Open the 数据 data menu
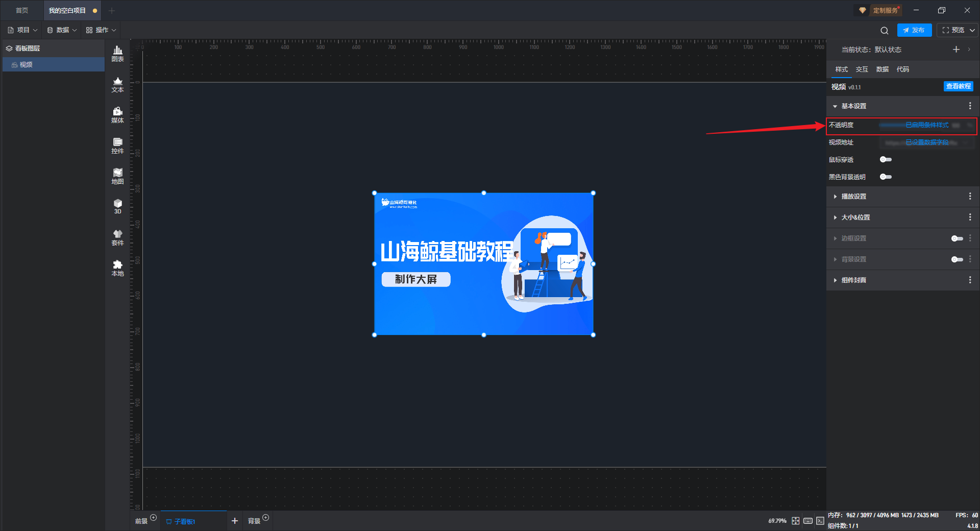This screenshot has height=531, width=980. [62, 30]
